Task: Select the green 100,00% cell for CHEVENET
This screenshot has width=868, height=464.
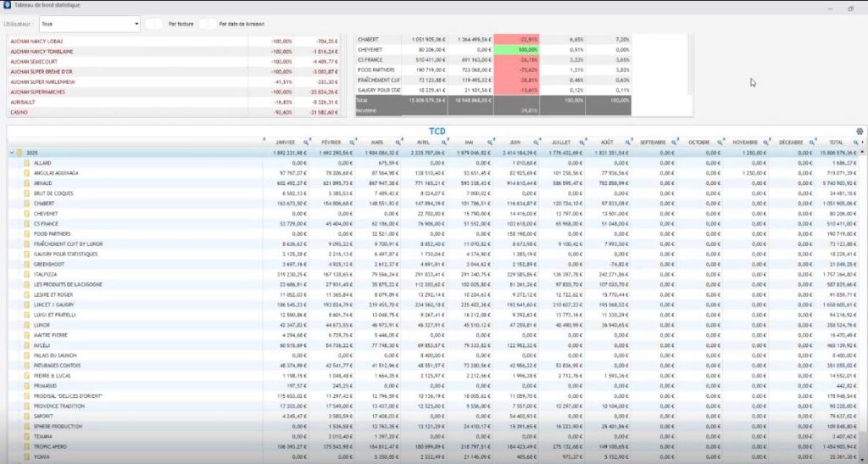Action: tap(516, 50)
